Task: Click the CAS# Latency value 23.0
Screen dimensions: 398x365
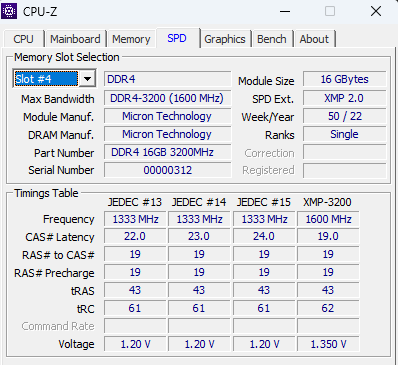Action: 199,236
